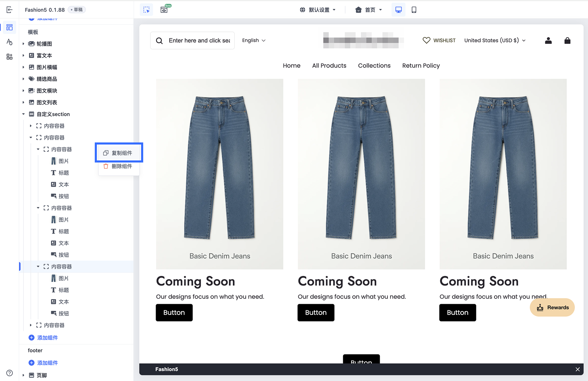Open the apps grid icon in sidebar
Screen dimensions: 588x381
coord(9,57)
